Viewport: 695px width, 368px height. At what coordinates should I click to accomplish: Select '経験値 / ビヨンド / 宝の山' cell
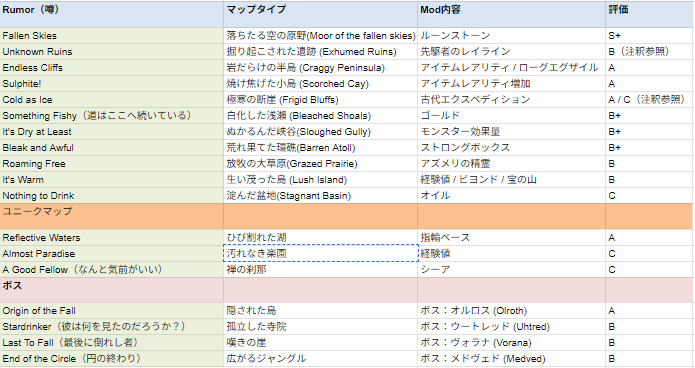[511, 180]
